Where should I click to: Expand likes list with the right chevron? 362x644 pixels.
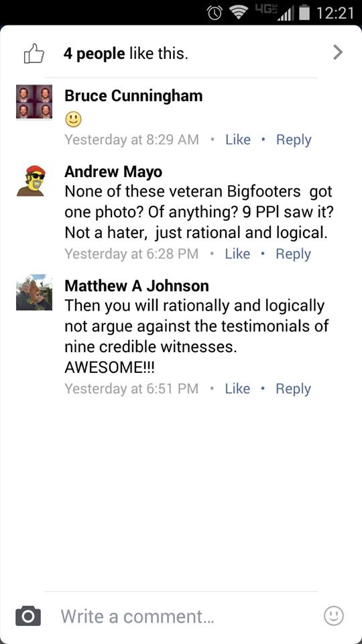coord(337,52)
